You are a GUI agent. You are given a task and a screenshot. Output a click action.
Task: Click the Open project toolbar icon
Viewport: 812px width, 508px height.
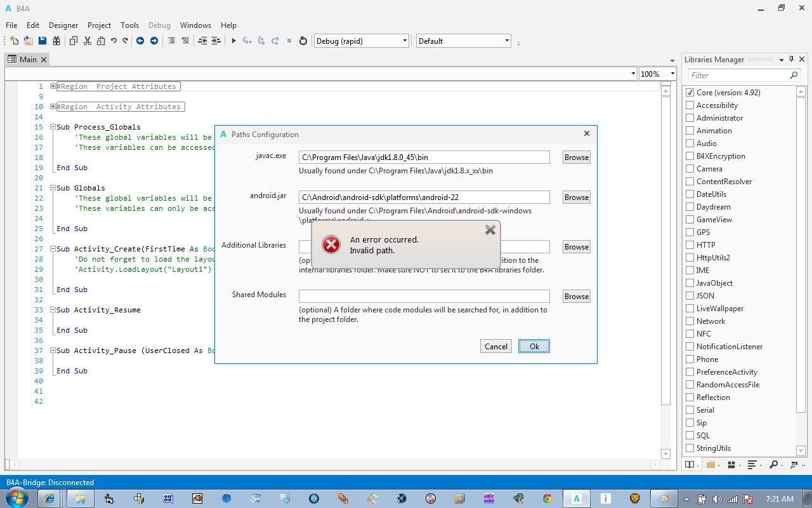tap(29, 41)
